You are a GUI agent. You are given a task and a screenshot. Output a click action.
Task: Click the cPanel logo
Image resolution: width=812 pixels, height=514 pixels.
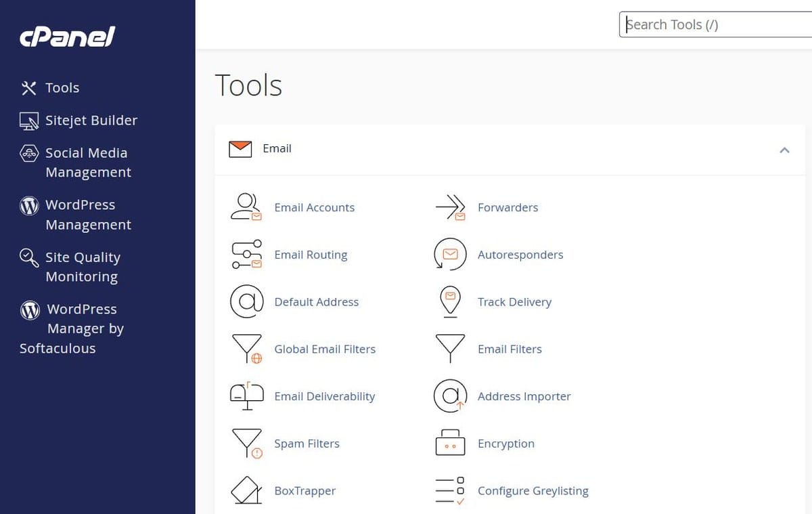(67, 37)
